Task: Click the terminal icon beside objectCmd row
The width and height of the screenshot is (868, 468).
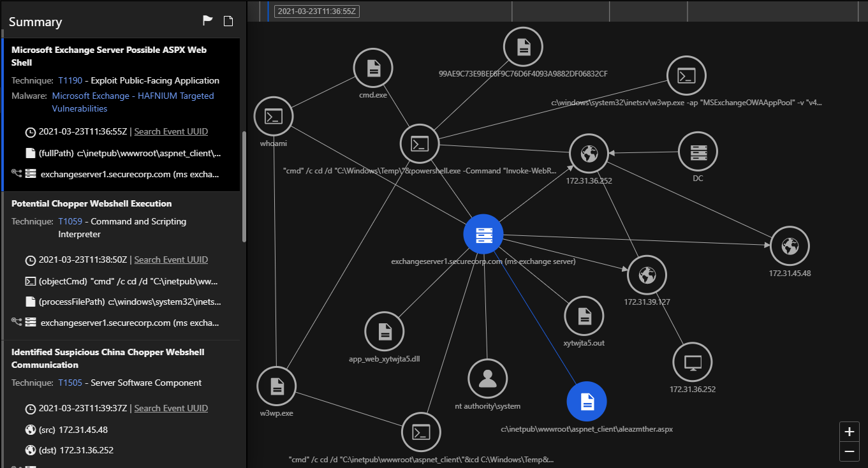Action: [x=30, y=281]
